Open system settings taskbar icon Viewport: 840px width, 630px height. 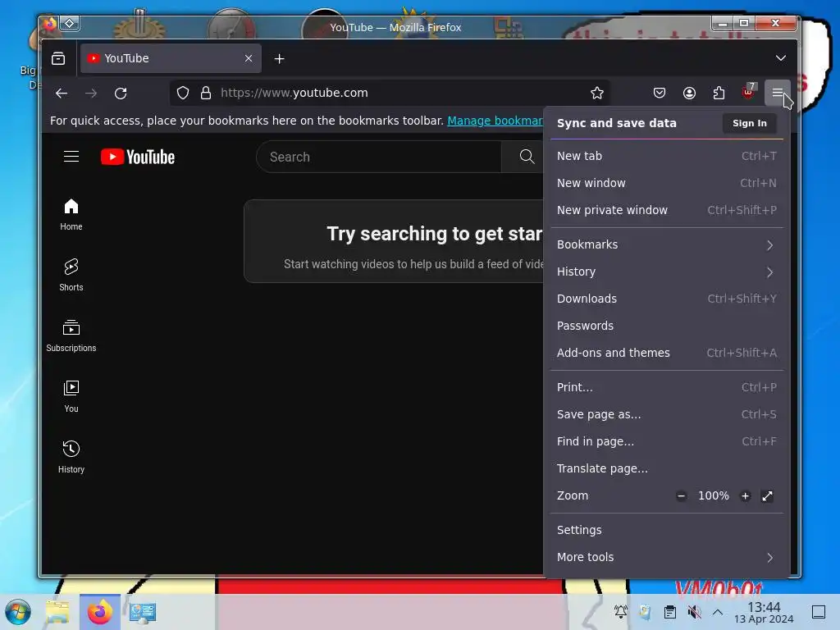142,612
